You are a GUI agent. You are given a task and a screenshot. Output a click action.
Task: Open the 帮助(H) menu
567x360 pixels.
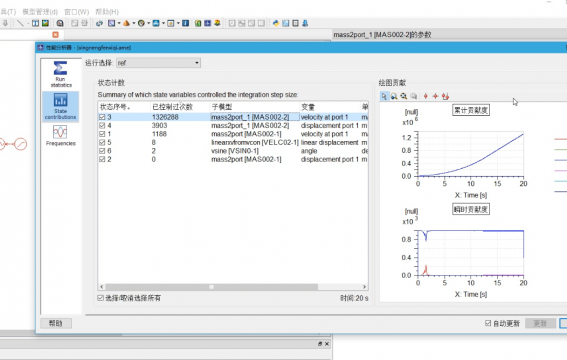click(x=107, y=12)
